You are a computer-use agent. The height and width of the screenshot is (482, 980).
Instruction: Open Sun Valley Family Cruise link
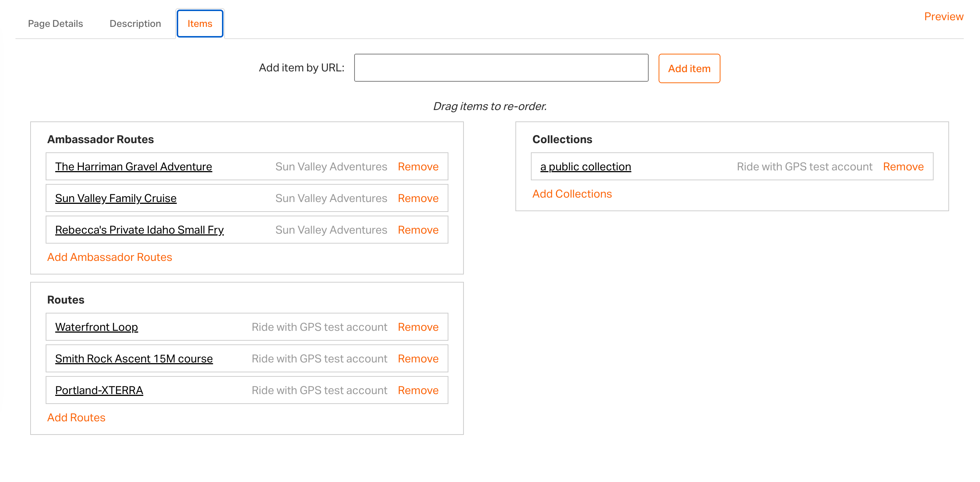point(116,198)
